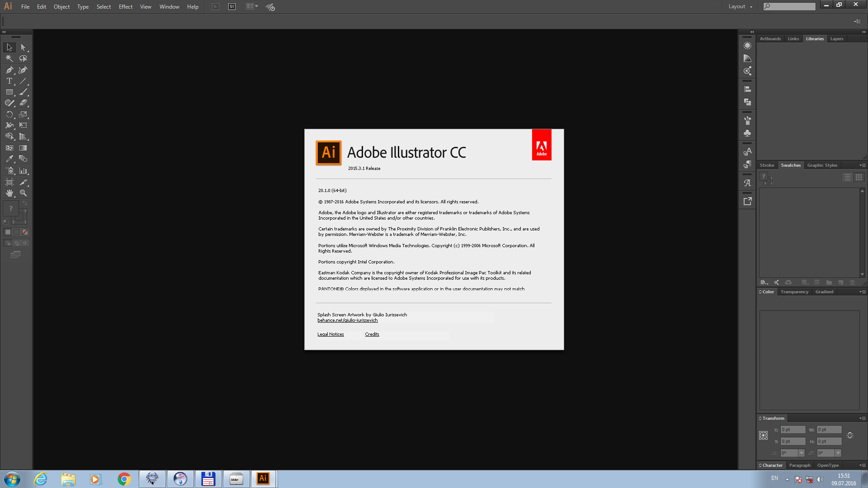
Task: Switch to the Layers tab
Action: [x=836, y=39]
